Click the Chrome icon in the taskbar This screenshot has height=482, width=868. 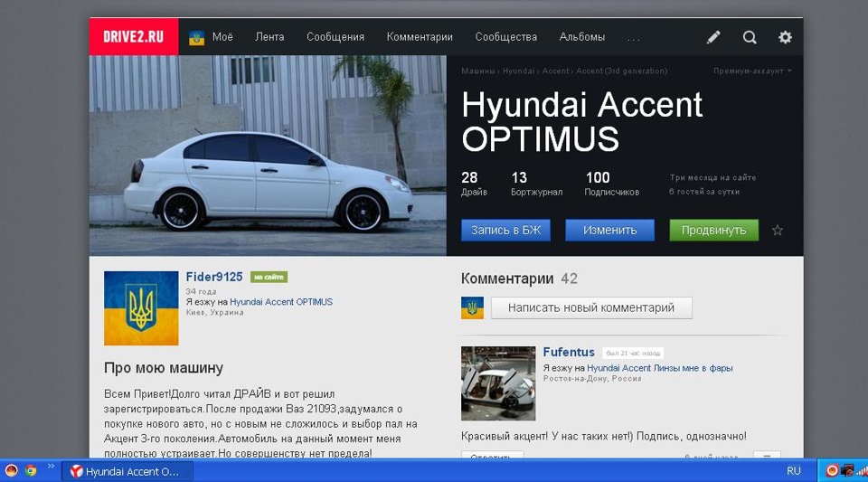[x=31, y=470]
